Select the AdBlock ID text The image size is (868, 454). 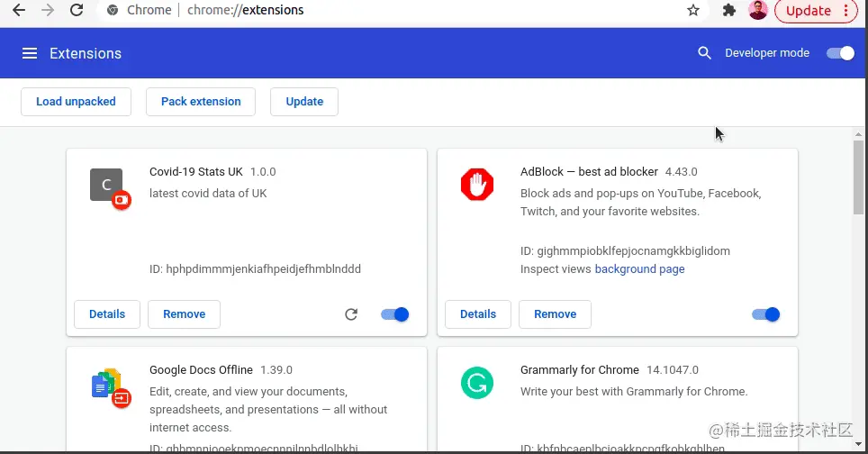[625, 250]
